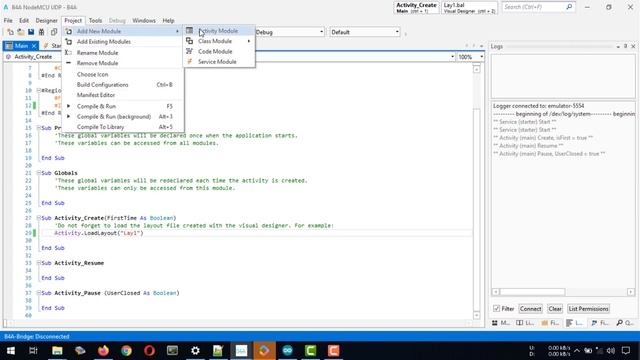Open the Designer menu
This screenshot has width=640, height=360.
[x=47, y=20]
